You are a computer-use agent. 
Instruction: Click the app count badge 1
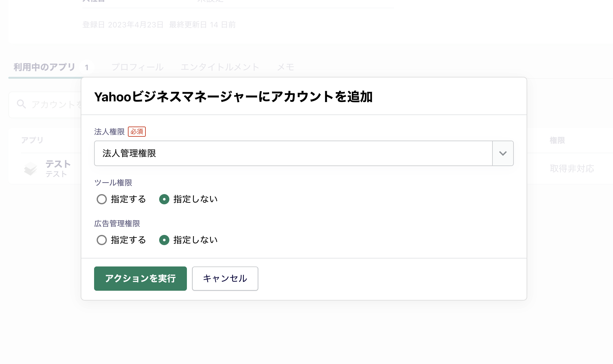87,68
